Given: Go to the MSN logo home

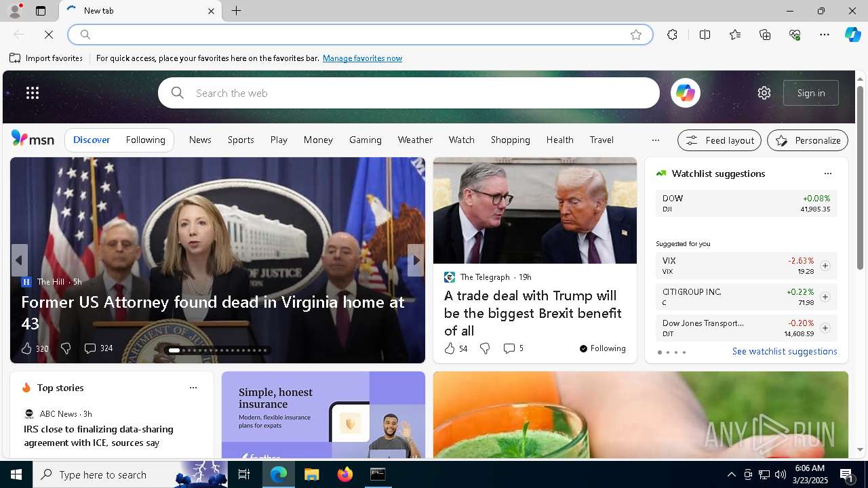Looking at the screenshot, I should pyautogui.click(x=33, y=139).
